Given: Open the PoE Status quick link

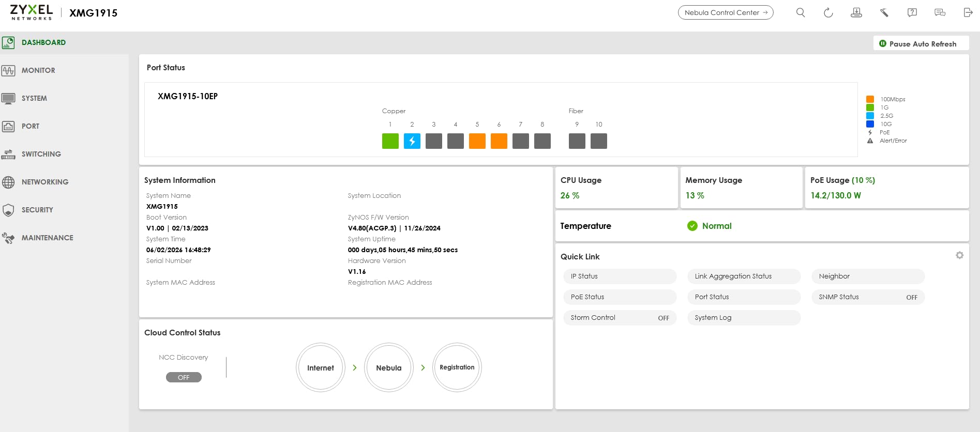Looking at the screenshot, I should coord(620,297).
